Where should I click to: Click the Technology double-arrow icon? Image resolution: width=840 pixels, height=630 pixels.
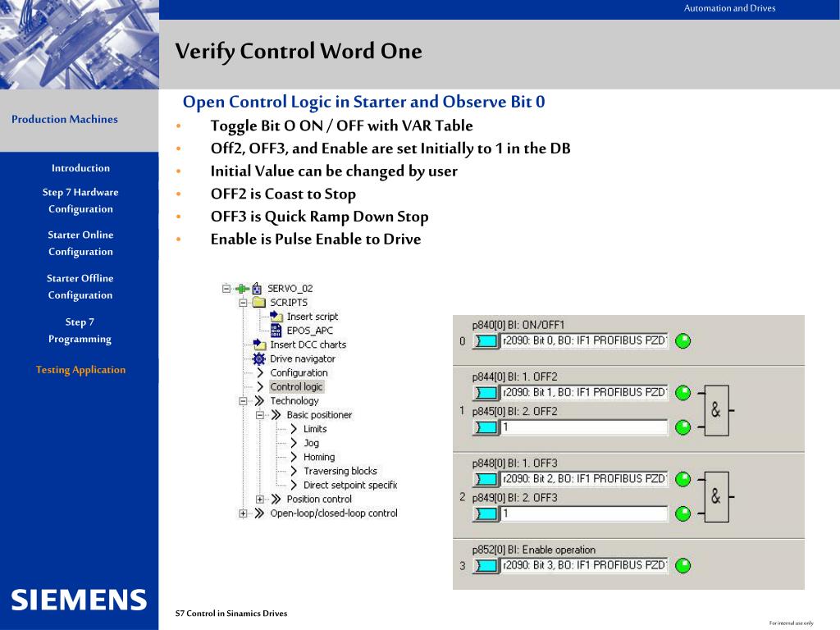(x=260, y=400)
